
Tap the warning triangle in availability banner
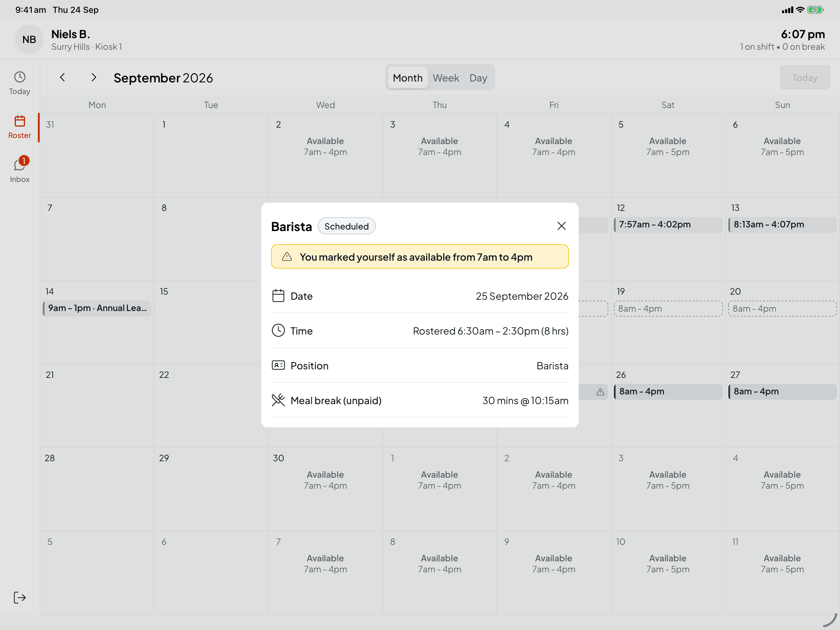pyautogui.click(x=287, y=257)
